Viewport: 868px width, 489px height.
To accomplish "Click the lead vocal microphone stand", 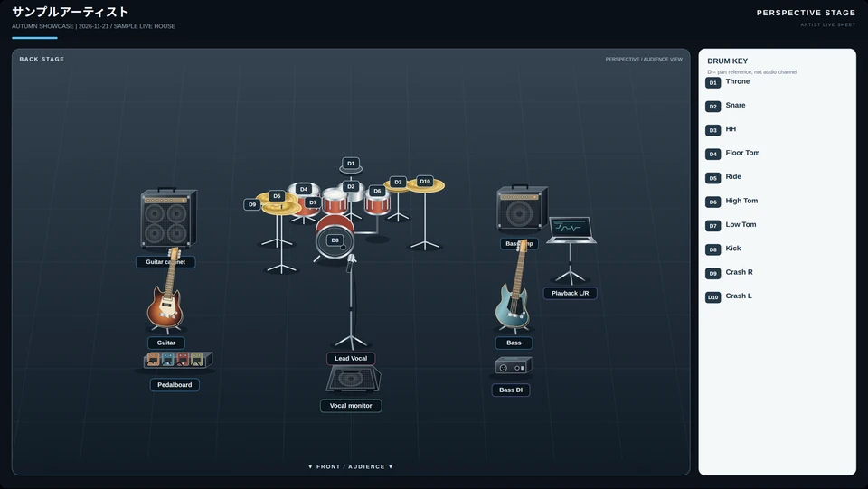I will pyautogui.click(x=351, y=302).
